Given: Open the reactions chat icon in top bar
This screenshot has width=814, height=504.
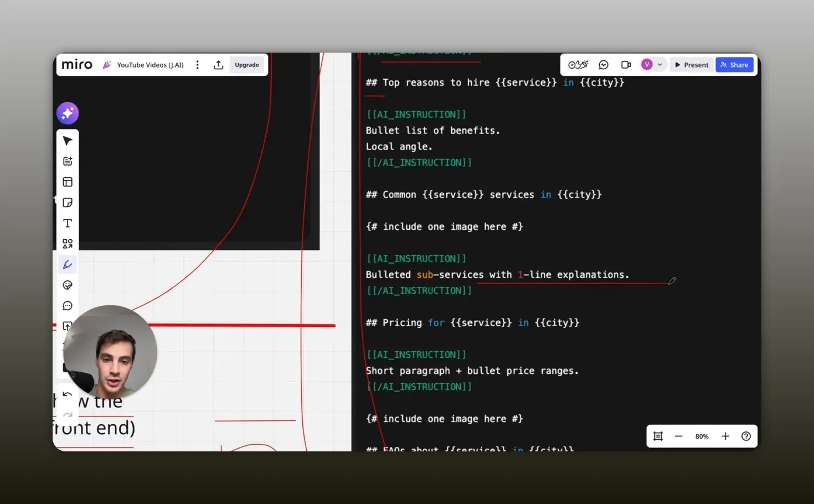Looking at the screenshot, I should pyautogui.click(x=604, y=65).
